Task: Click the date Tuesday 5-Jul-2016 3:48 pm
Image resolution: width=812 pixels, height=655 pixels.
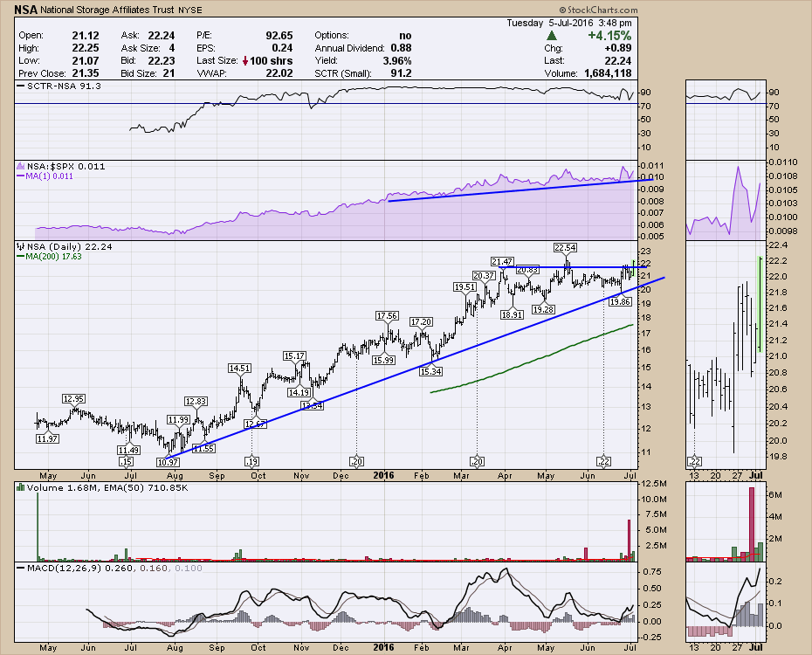Action: point(569,23)
